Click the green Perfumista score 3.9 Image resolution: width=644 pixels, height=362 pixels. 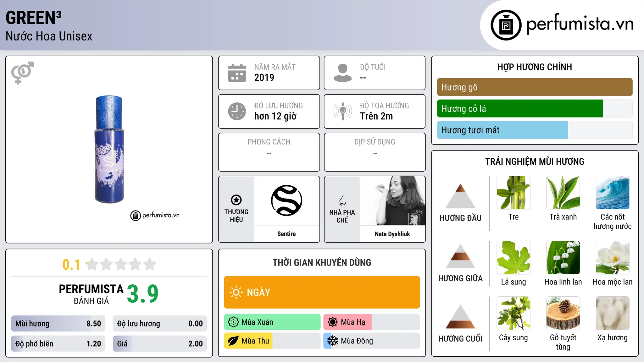click(143, 294)
